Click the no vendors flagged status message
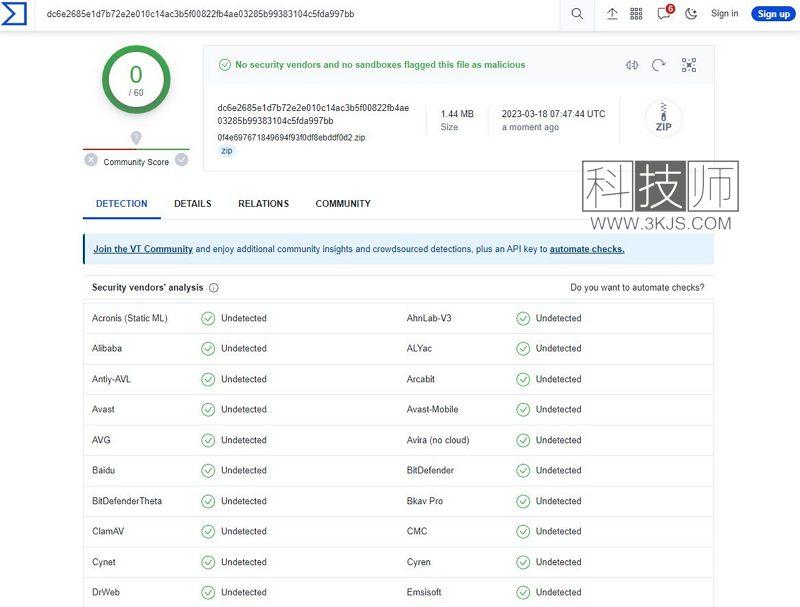 [x=380, y=65]
